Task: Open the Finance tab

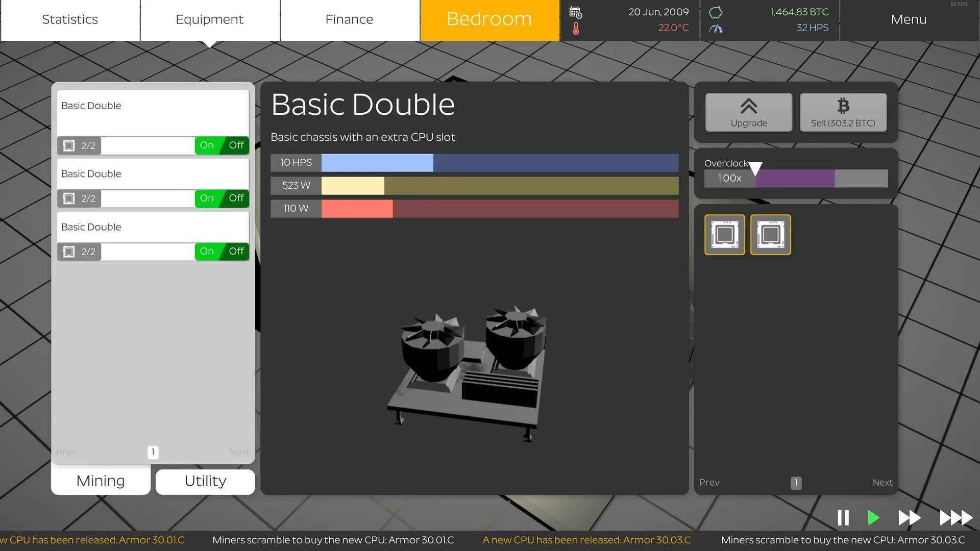Action: point(349,20)
